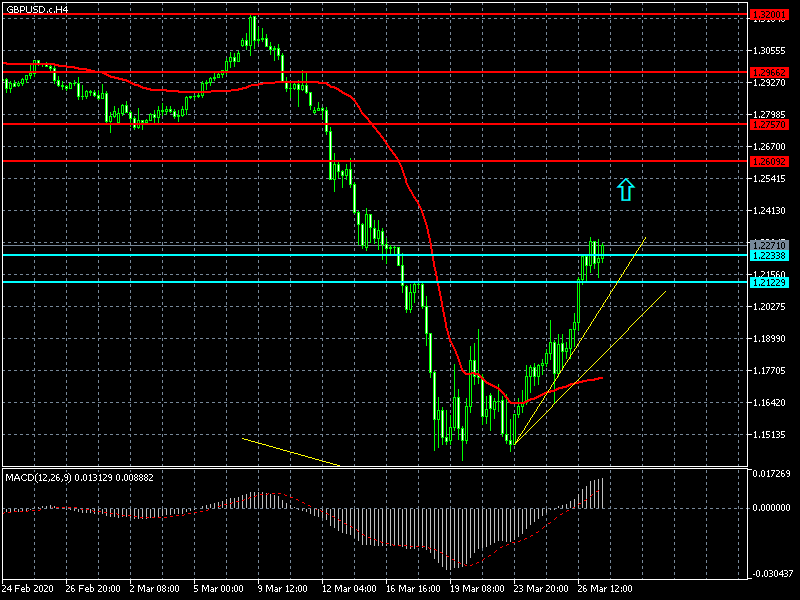800x600 pixels.
Task: Click the gray current price tag 1.22710
Action: pos(769,244)
